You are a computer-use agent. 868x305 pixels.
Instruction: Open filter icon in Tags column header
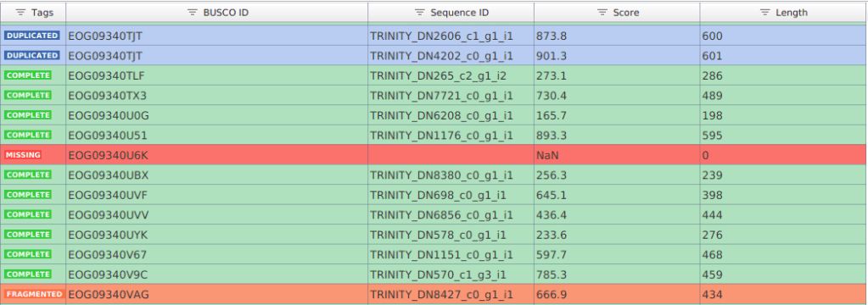20,12
